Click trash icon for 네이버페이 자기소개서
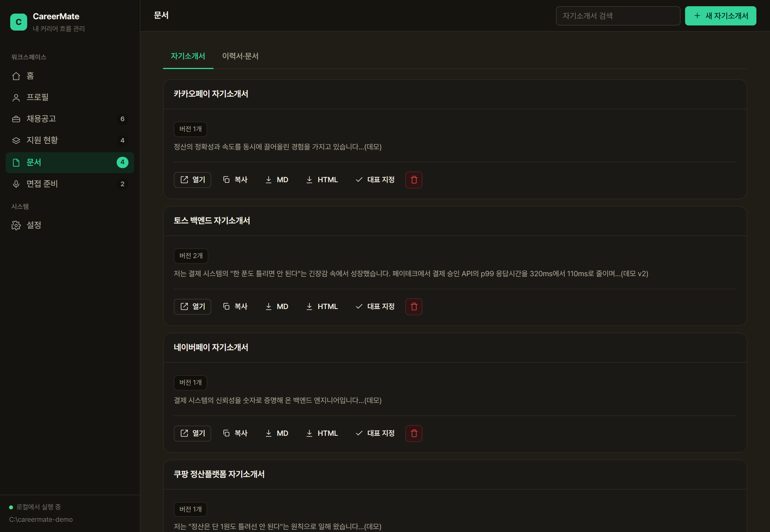The width and height of the screenshot is (770, 532). pyautogui.click(x=414, y=433)
